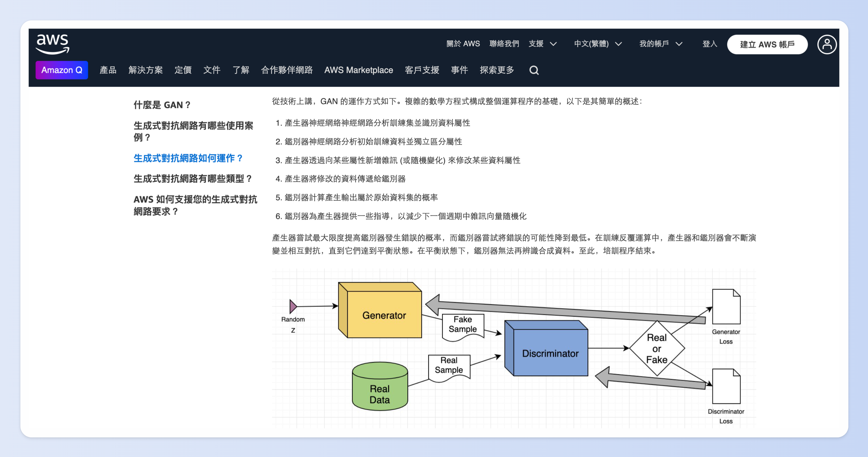This screenshot has height=457, width=868.
Task: Click the user profile avatar icon
Action: coord(827,44)
